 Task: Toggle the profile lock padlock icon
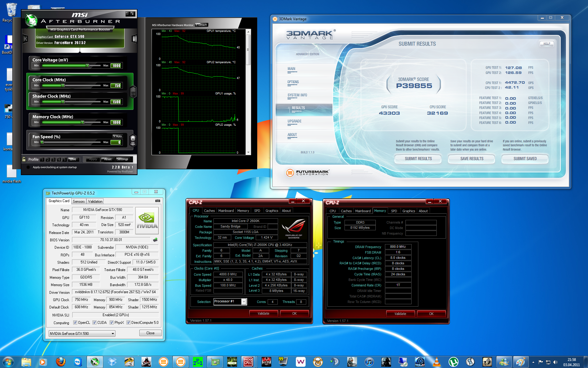[24, 159]
